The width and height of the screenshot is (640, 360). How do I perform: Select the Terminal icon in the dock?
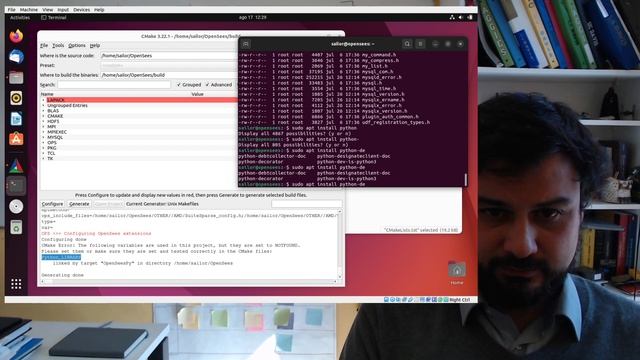(16, 186)
